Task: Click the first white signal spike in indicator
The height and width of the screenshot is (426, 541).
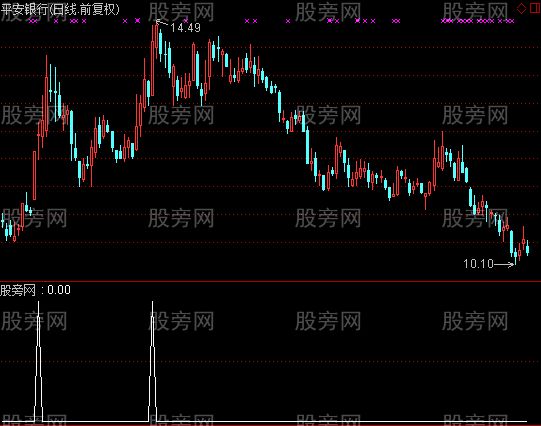Action: (x=38, y=361)
